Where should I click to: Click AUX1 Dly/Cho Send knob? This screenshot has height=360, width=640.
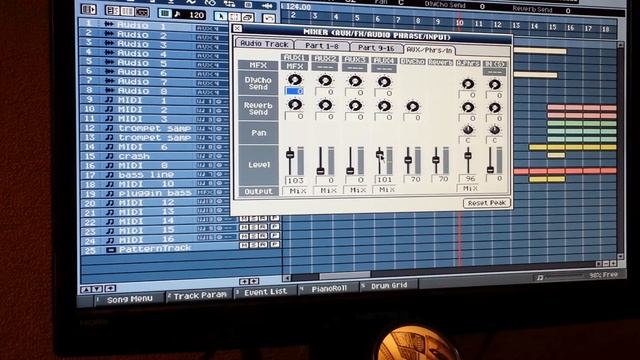[295, 80]
